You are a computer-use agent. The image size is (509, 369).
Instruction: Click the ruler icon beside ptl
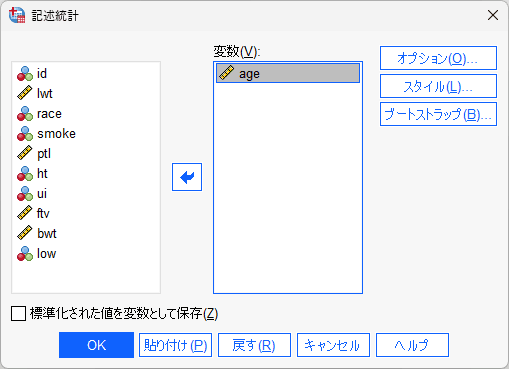click(25, 153)
